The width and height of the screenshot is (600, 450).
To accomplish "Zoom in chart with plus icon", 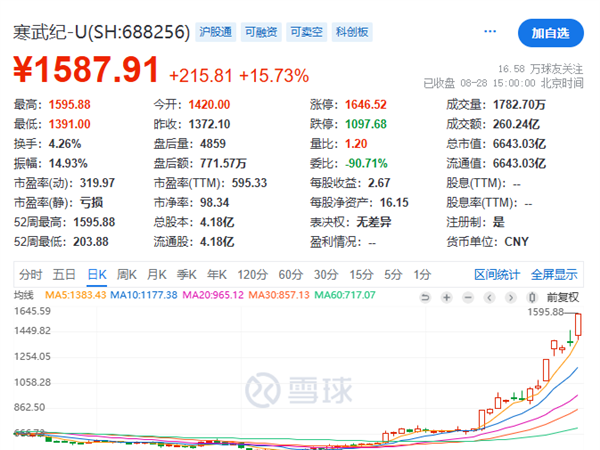I will (447, 297).
